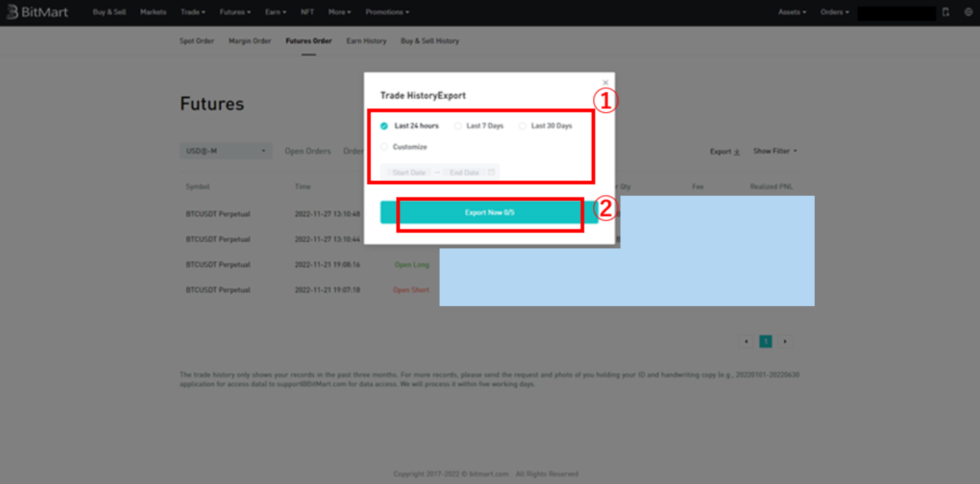
Task: Open the calendar icon in date range
Action: pos(491,172)
